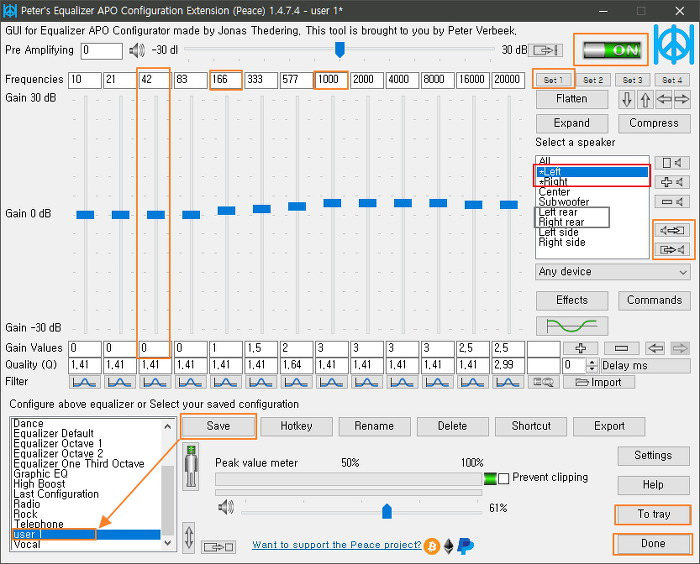Mute via pre-amplifying speaker icon
700x564 pixels.
(137, 50)
